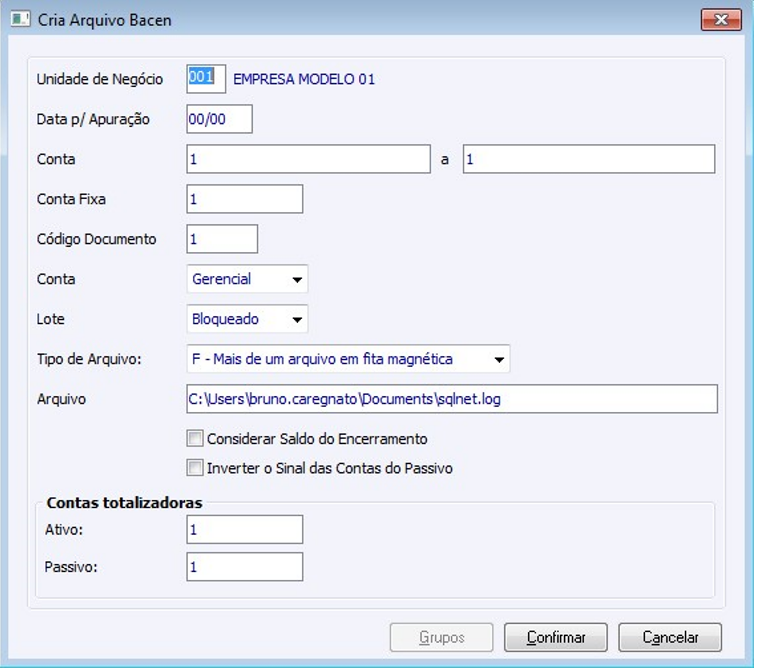The width and height of the screenshot is (758, 669).
Task: Click the starting Conta range field
Action: pos(308,159)
